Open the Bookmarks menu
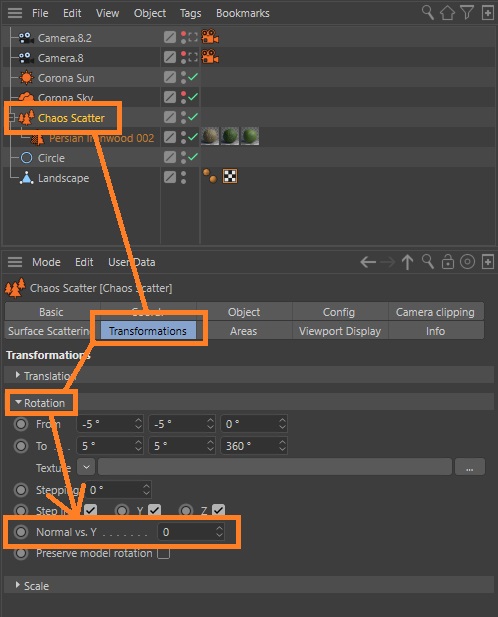498x617 pixels. click(x=243, y=13)
